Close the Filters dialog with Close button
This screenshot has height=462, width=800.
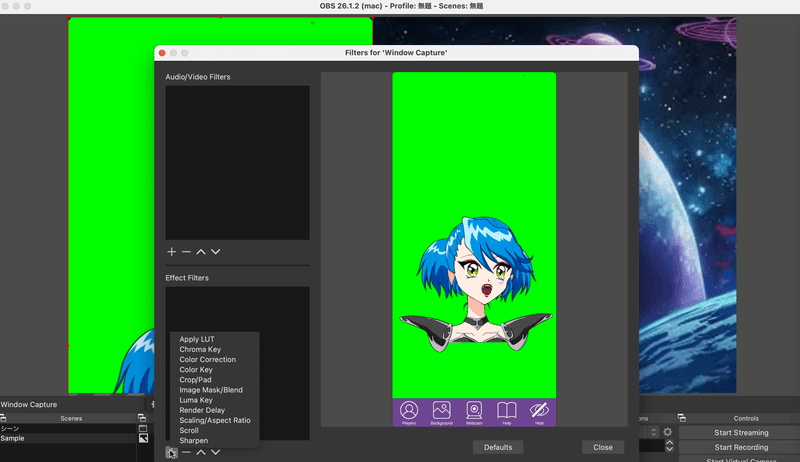tap(603, 447)
